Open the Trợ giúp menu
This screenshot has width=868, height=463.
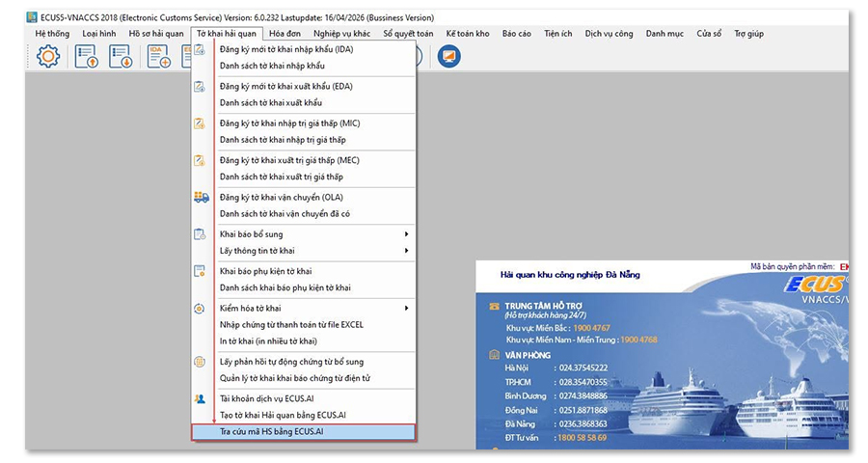749,34
